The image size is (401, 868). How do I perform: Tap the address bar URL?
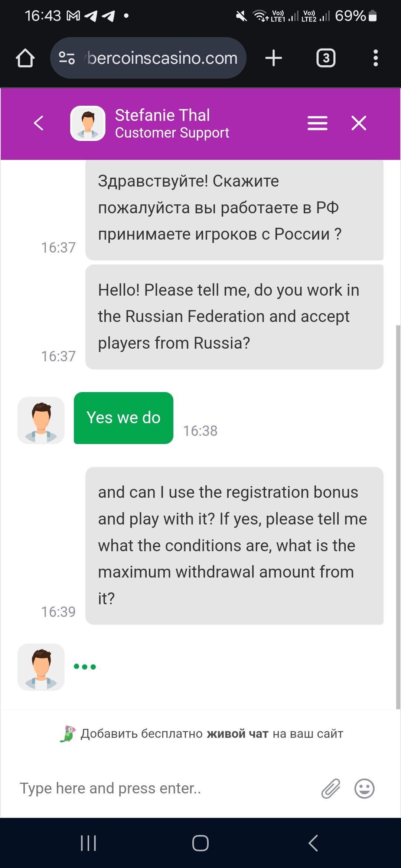162,58
